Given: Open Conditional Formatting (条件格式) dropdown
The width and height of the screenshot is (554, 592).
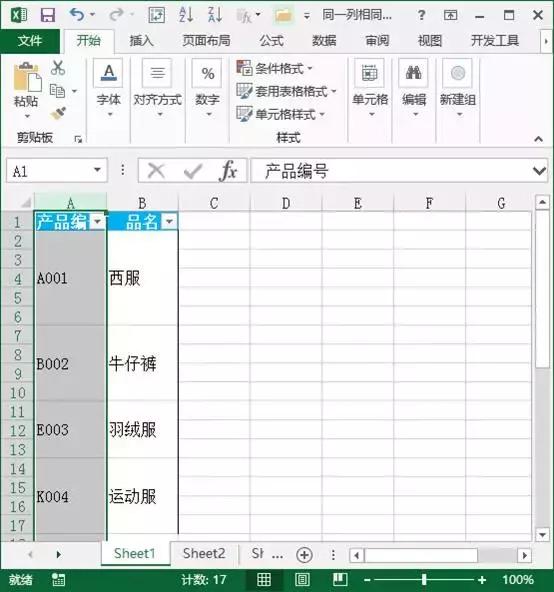Looking at the screenshot, I should click(275, 68).
